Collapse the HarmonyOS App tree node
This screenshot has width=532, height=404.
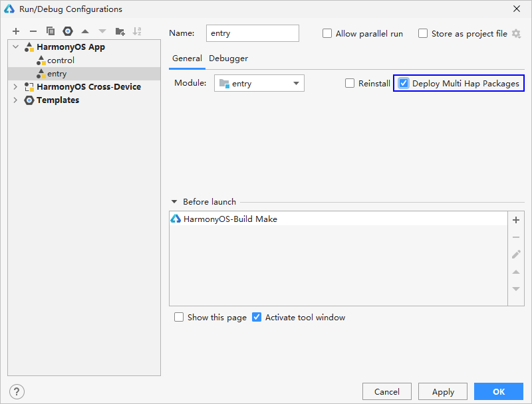pos(15,47)
